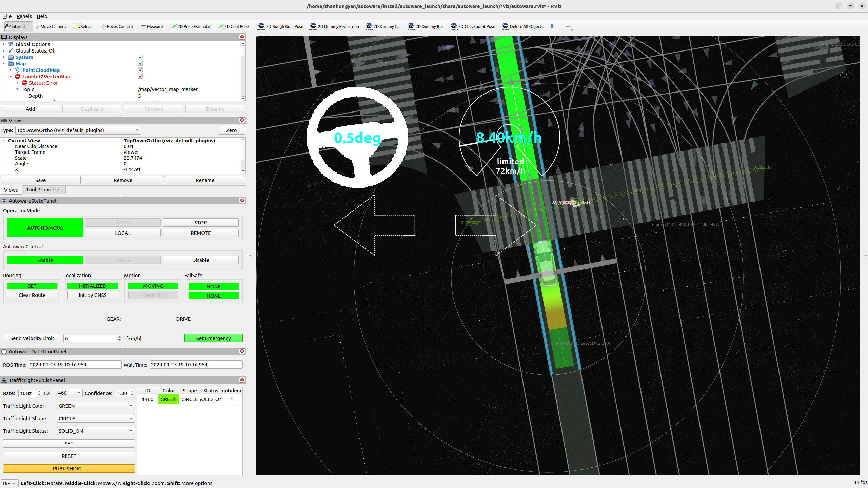Close the Displays panel
Viewport: 868px width, 488px height.
point(242,37)
